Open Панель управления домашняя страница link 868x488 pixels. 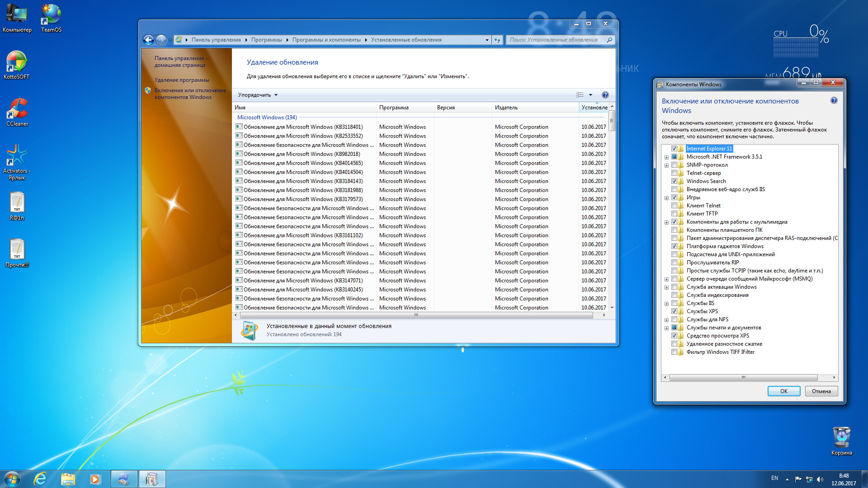181,61
